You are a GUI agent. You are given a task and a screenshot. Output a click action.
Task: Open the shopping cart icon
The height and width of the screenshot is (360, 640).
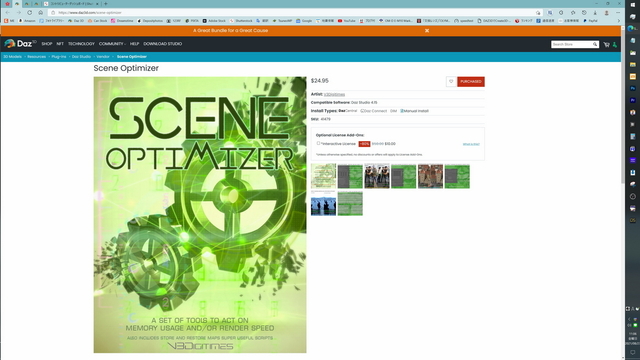(x=607, y=44)
